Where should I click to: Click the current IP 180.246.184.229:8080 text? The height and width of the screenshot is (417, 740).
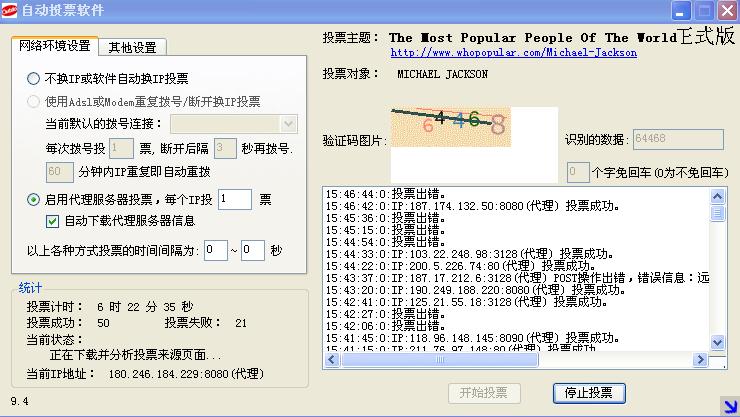(x=186, y=374)
